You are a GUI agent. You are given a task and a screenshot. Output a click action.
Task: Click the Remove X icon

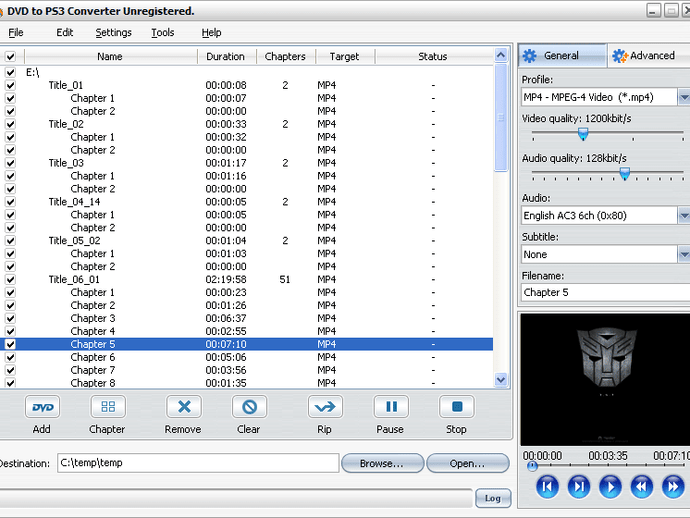(x=184, y=407)
